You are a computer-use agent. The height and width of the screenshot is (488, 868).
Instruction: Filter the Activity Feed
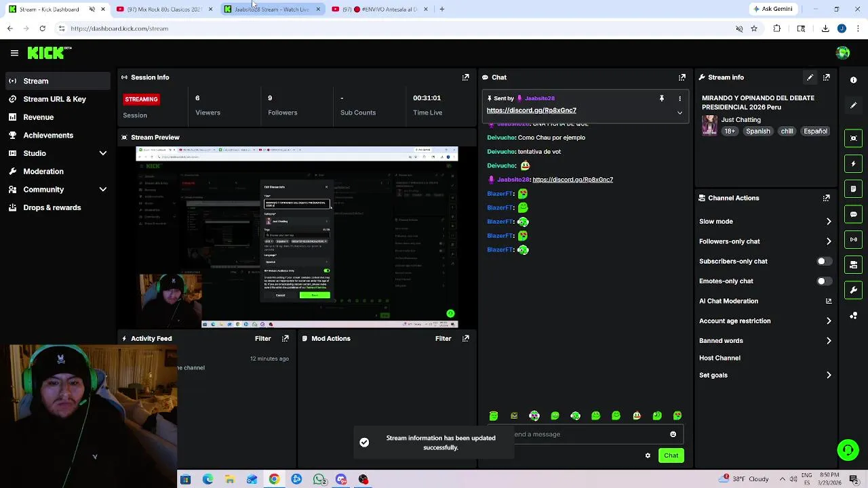262,338
